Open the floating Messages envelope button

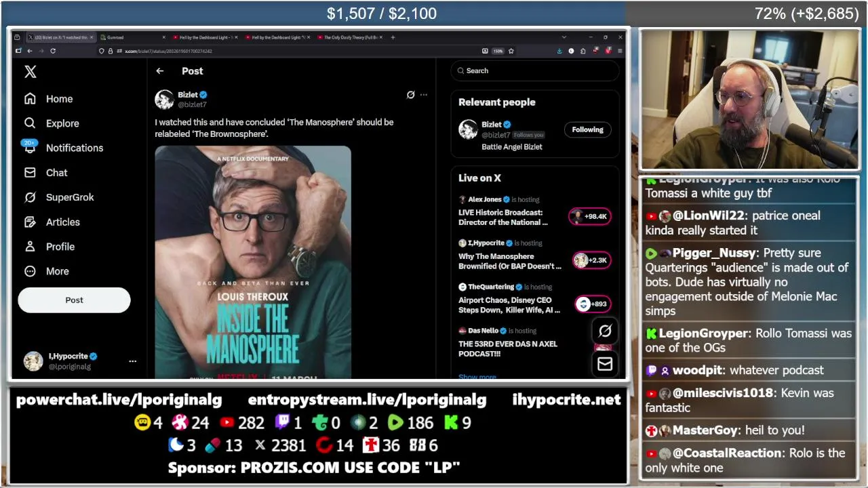coord(605,364)
